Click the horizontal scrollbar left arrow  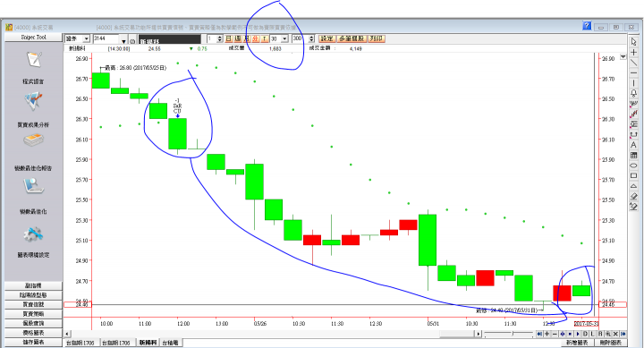[67, 334]
